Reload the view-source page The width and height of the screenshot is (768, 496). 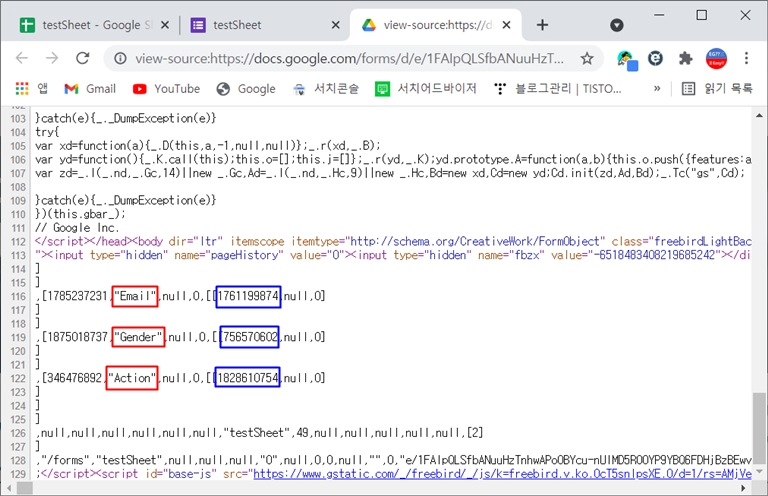click(x=82, y=58)
